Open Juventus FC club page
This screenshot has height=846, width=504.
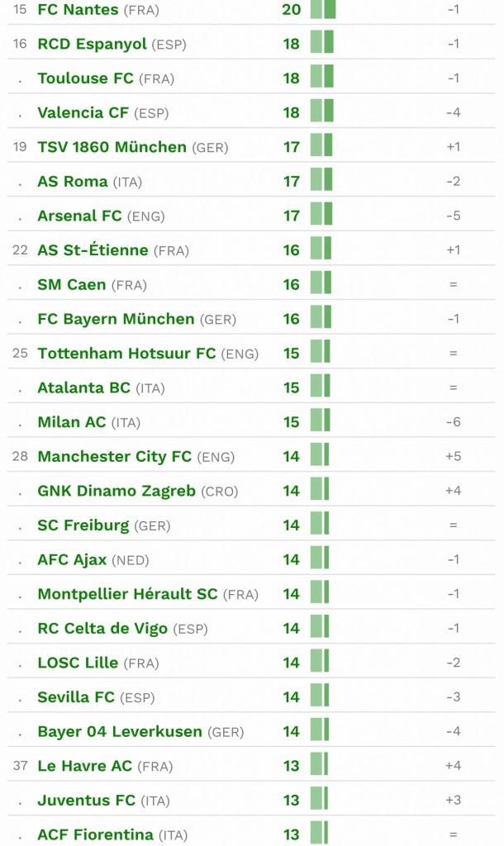[86, 800]
